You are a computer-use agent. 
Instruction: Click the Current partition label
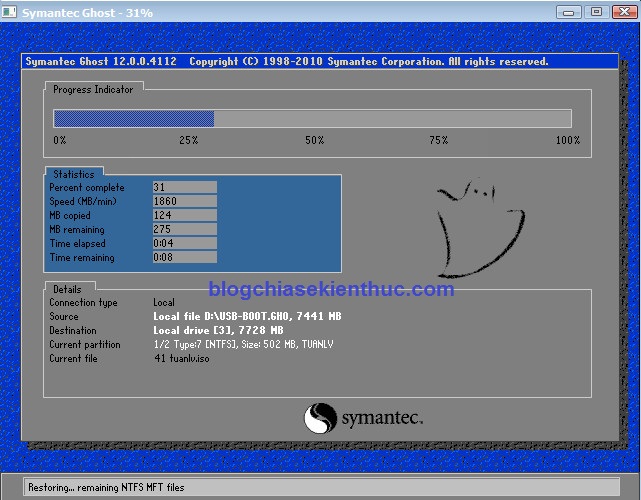[85, 345]
